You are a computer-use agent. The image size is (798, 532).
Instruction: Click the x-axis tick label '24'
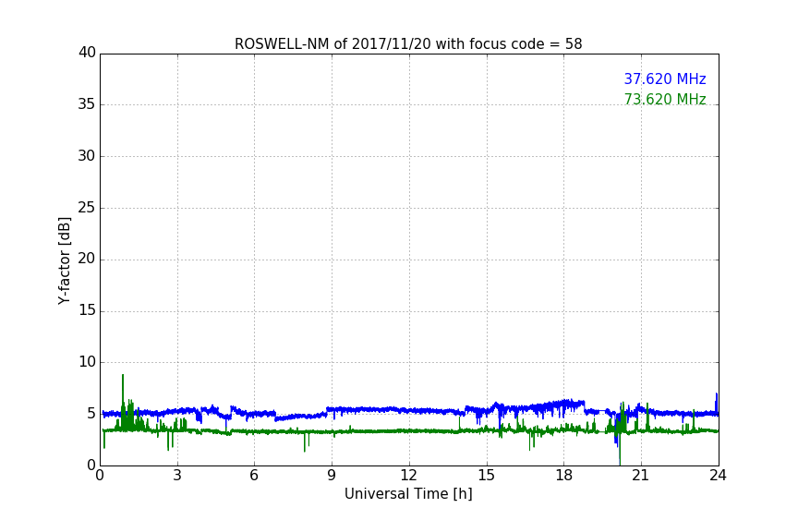718,476
